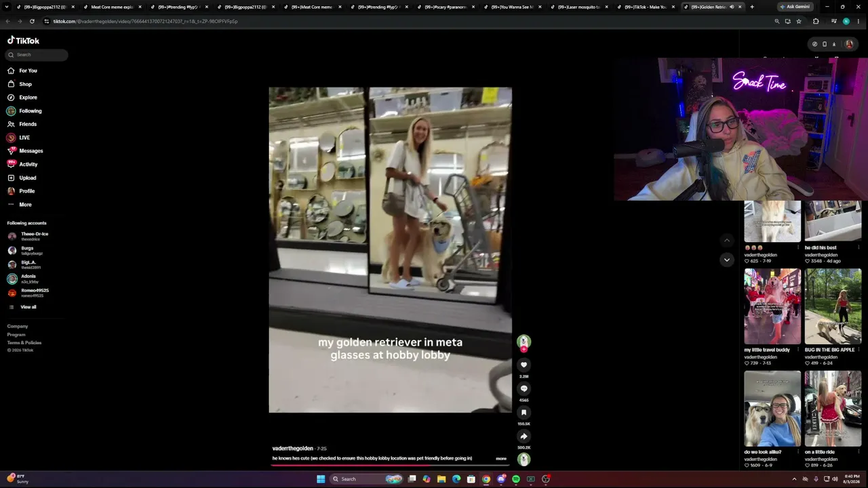Open the video's comments
868x488 pixels.
524,388
